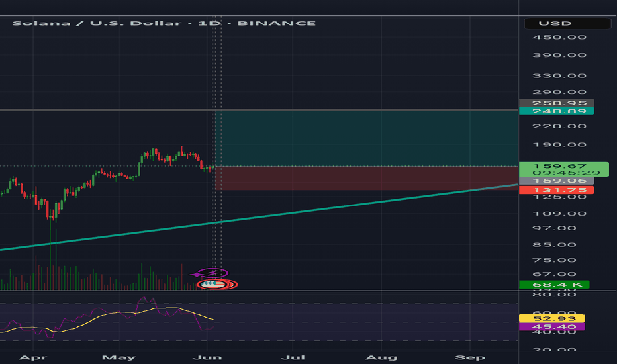Click the green 68.4 K volume label
617x364 pixels.
coord(554,285)
